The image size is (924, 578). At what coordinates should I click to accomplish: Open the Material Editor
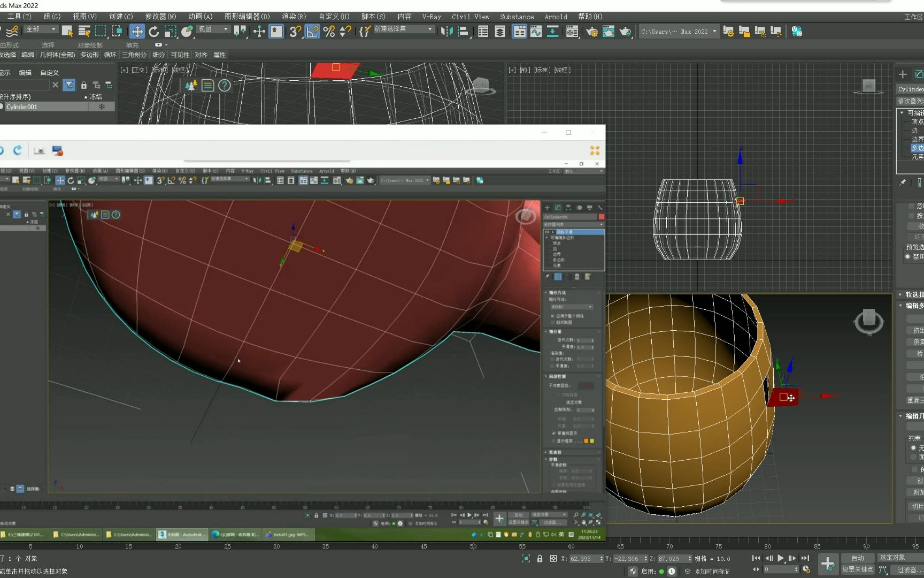(572, 31)
